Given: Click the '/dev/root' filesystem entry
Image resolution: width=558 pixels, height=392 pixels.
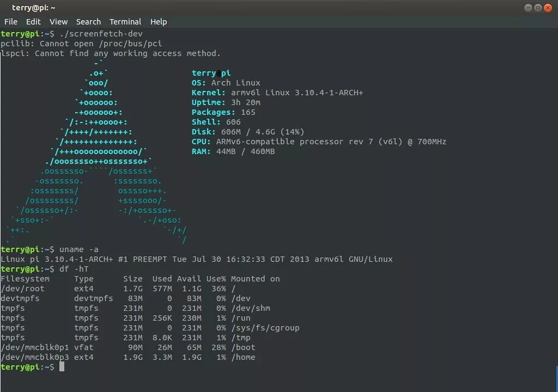Looking at the screenshot, I should 22,289.
